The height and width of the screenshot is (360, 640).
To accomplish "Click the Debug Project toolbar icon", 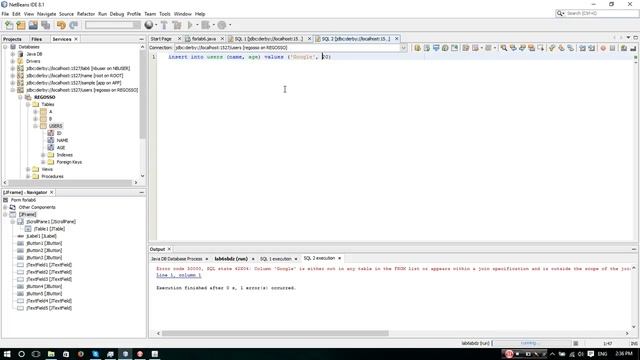I will tap(206, 25).
